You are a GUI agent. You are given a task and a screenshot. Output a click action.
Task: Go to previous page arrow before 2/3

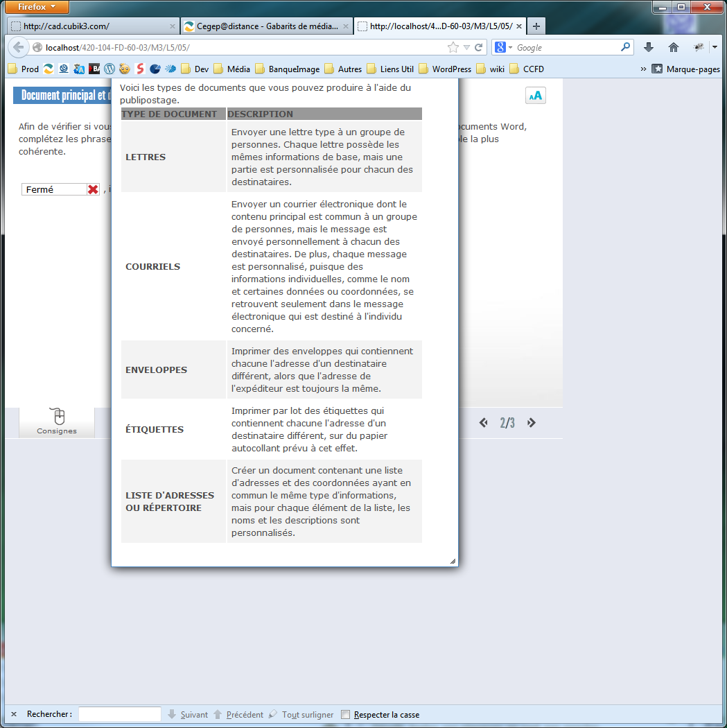tap(483, 423)
